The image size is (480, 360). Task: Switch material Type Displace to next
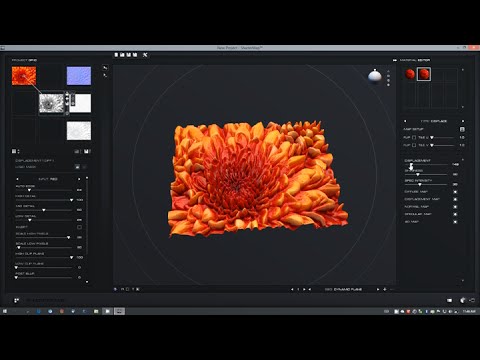[463, 121]
